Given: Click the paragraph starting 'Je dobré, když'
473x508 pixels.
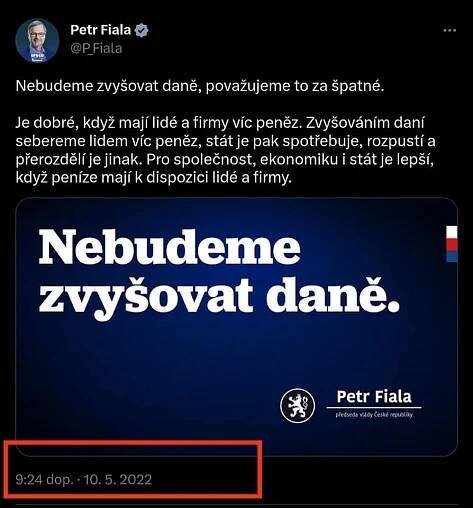Looking at the screenshot, I should [226, 150].
